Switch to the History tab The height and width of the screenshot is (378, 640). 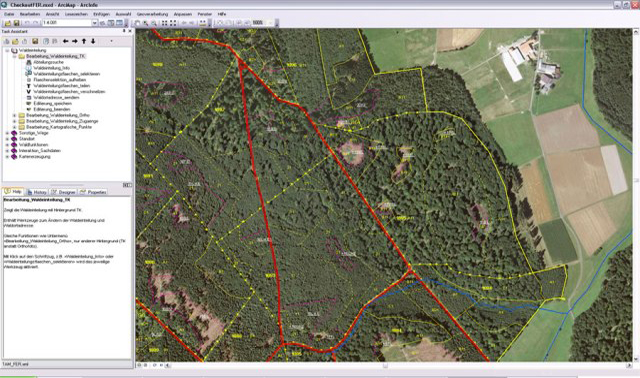point(37,192)
